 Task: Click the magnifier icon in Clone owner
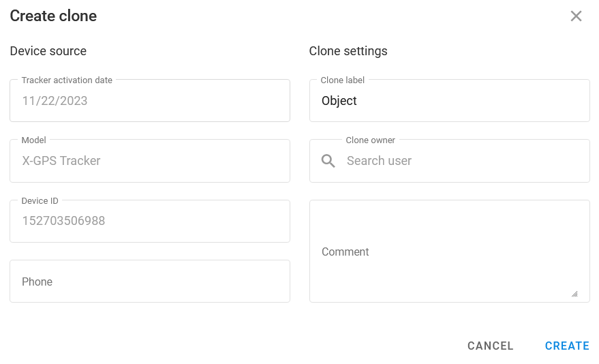click(x=328, y=161)
